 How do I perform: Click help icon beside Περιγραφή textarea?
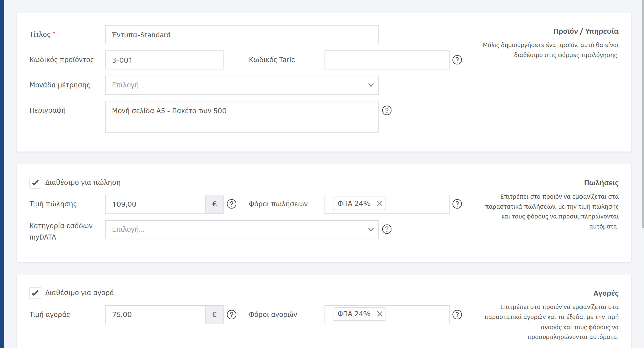[386, 110]
